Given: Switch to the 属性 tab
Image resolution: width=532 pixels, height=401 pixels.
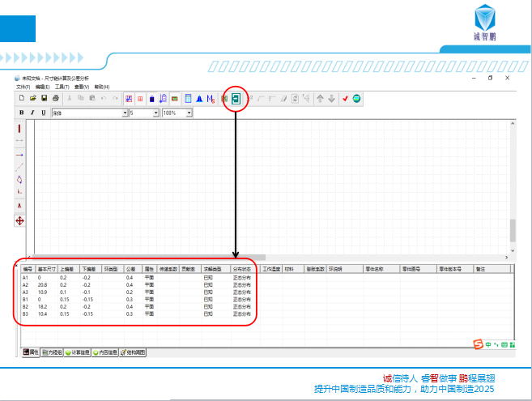Looking at the screenshot, I should click(x=31, y=352).
